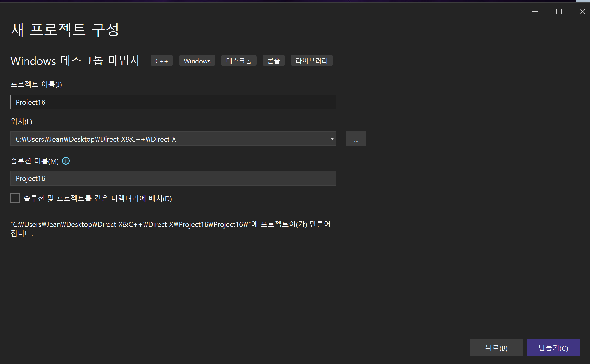Viewport: 590px width, 364px height.
Task: Click the solution name info icon
Action: pyautogui.click(x=66, y=161)
